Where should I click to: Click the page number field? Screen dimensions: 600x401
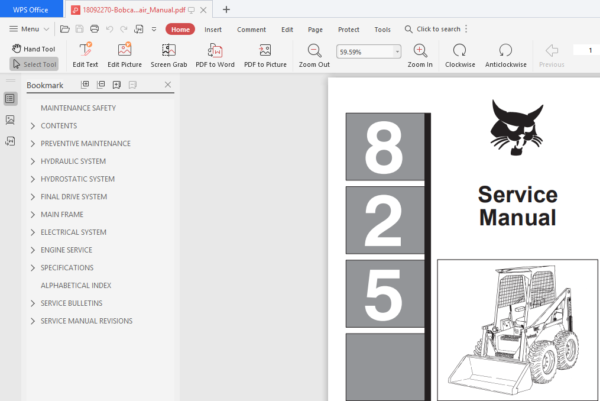click(587, 50)
